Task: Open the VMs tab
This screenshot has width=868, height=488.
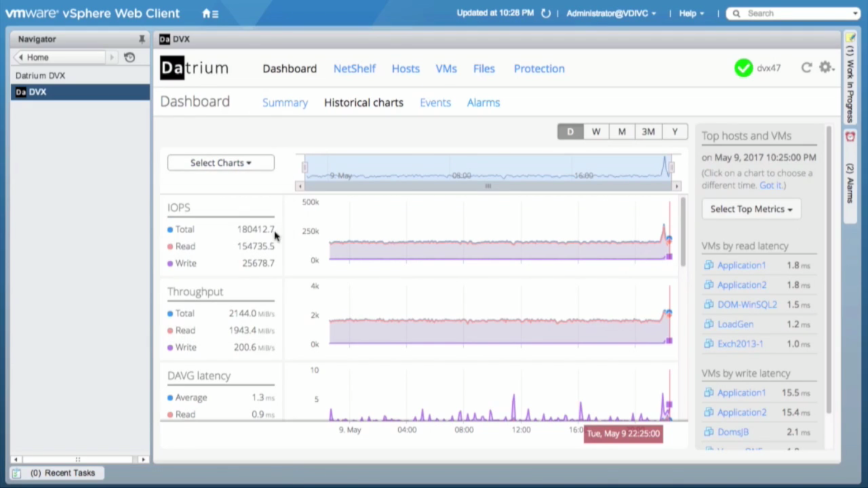Action: point(446,69)
